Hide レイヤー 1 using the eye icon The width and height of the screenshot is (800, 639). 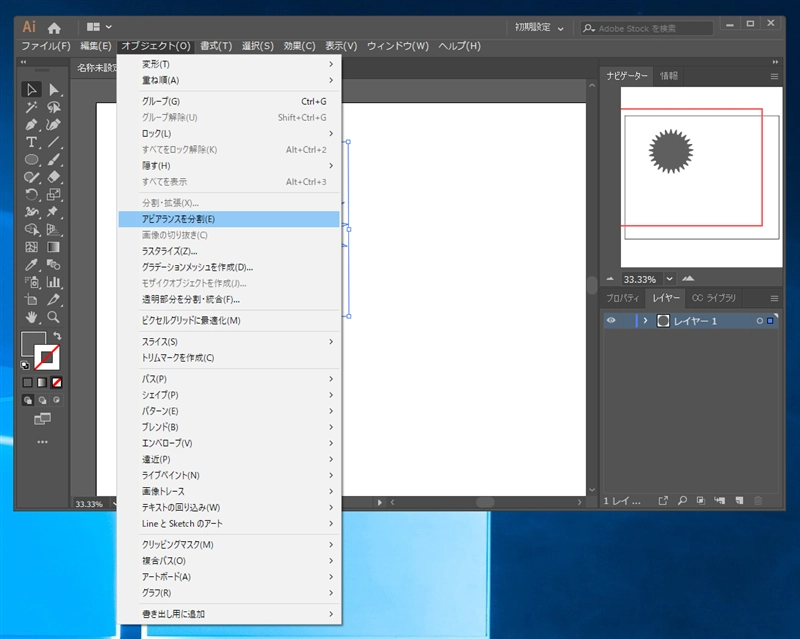point(611,321)
